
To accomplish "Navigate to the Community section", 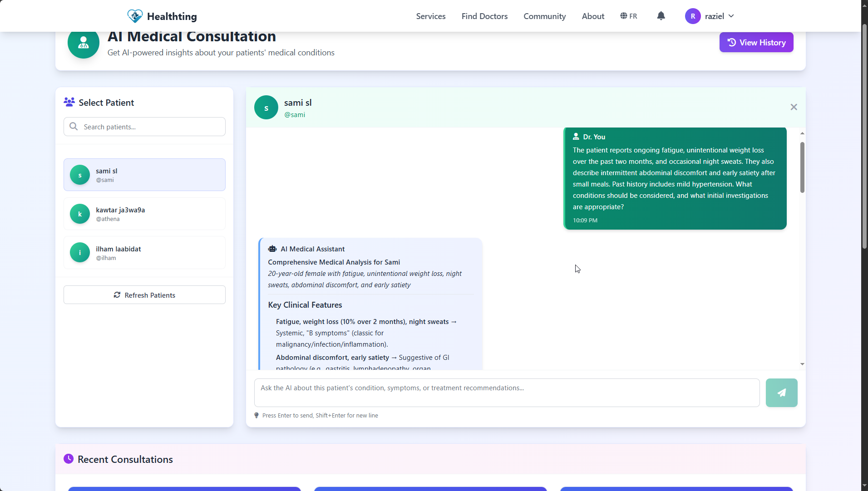I will point(544,16).
